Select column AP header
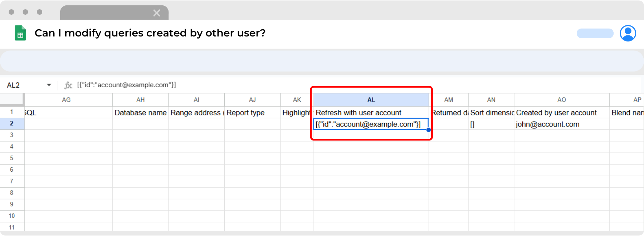Screen dimensions: 644x236 click(x=627, y=100)
